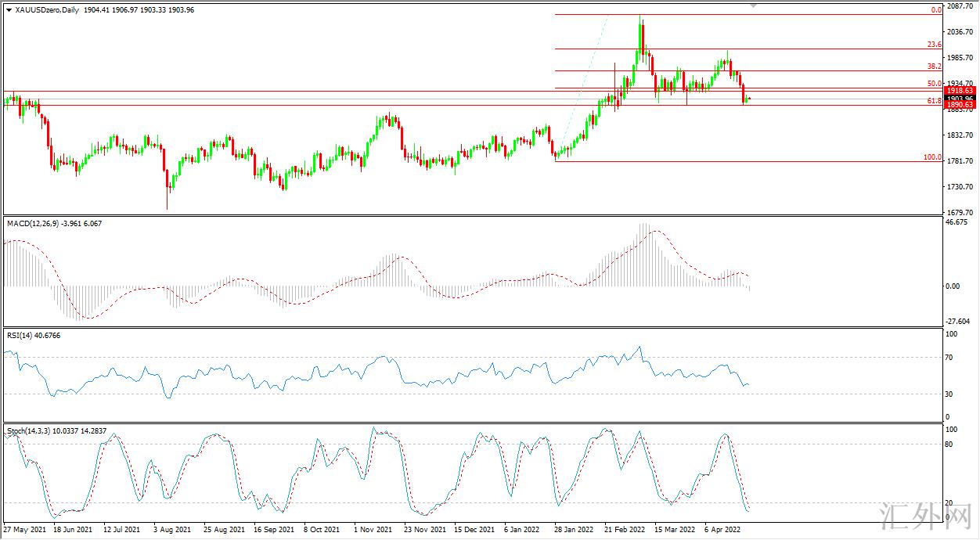
Task: Select the Fibonacci 0.0 level label
Action: point(935,10)
